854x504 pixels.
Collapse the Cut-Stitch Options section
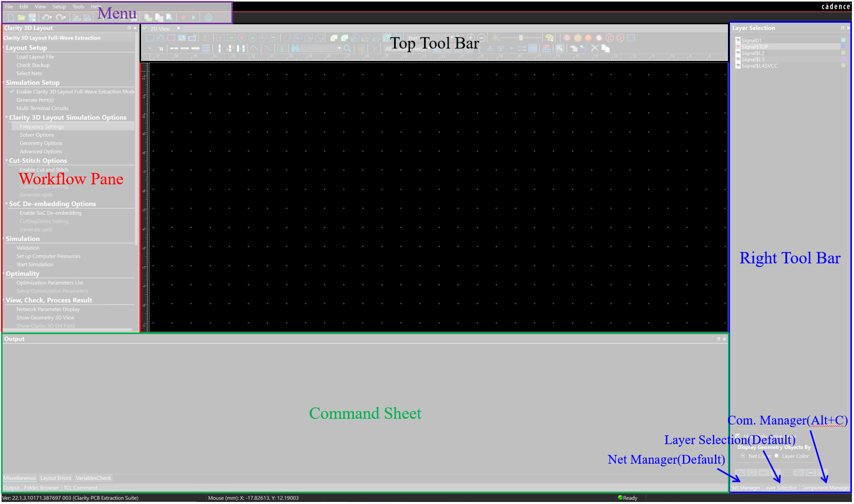pos(7,161)
